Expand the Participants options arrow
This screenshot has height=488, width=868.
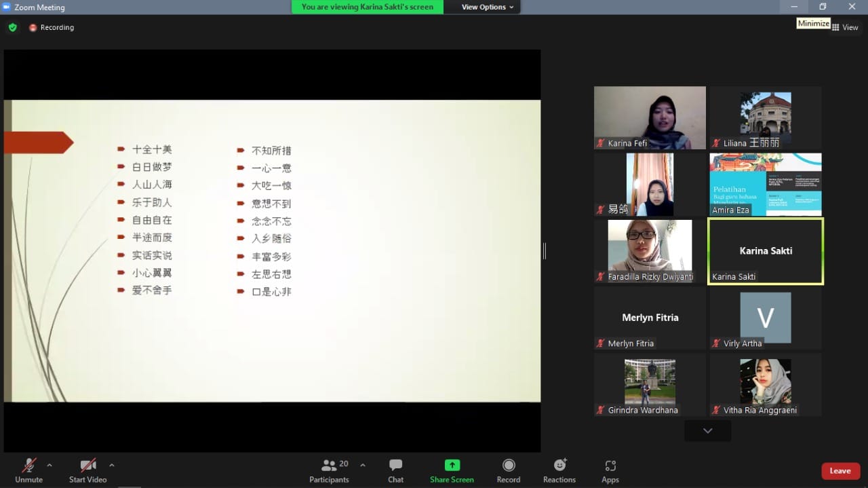coord(363,465)
